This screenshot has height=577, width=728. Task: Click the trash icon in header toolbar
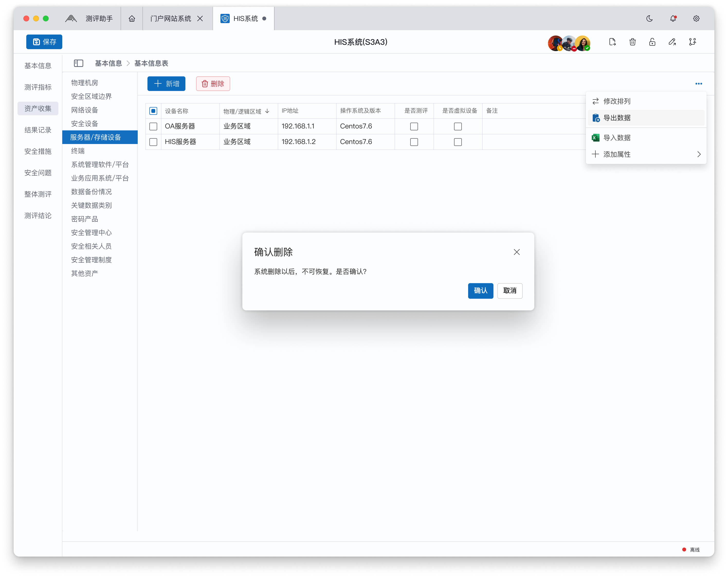coord(632,42)
